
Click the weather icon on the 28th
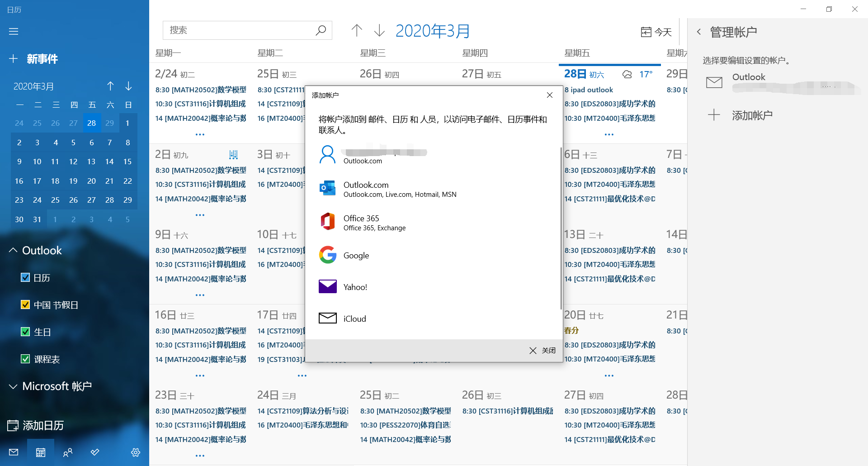(627, 75)
